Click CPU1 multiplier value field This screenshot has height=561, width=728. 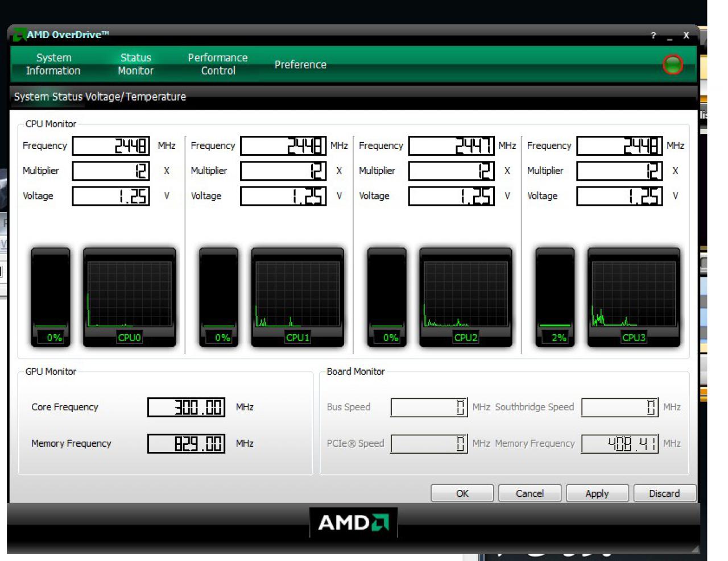283,171
